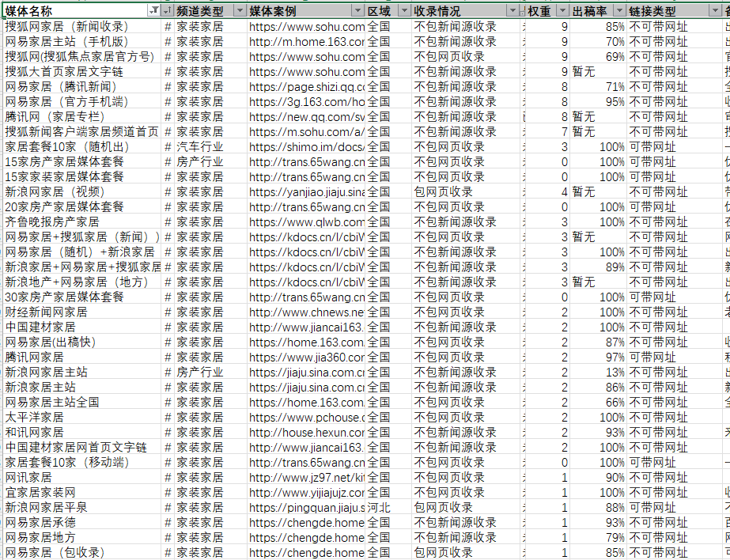The image size is (730, 560).
Task: Select the 河北 region cell
Action: (x=379, y=508)
